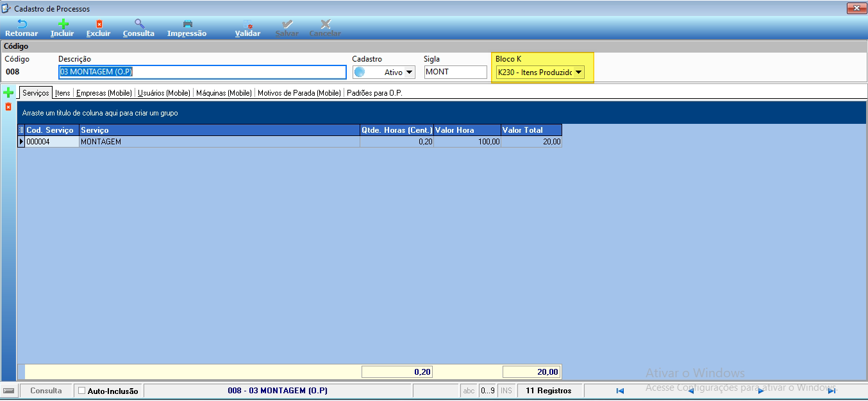Go to previous record navigation arrow
Screen dimensions: 868x401
(x=690, y=391)
